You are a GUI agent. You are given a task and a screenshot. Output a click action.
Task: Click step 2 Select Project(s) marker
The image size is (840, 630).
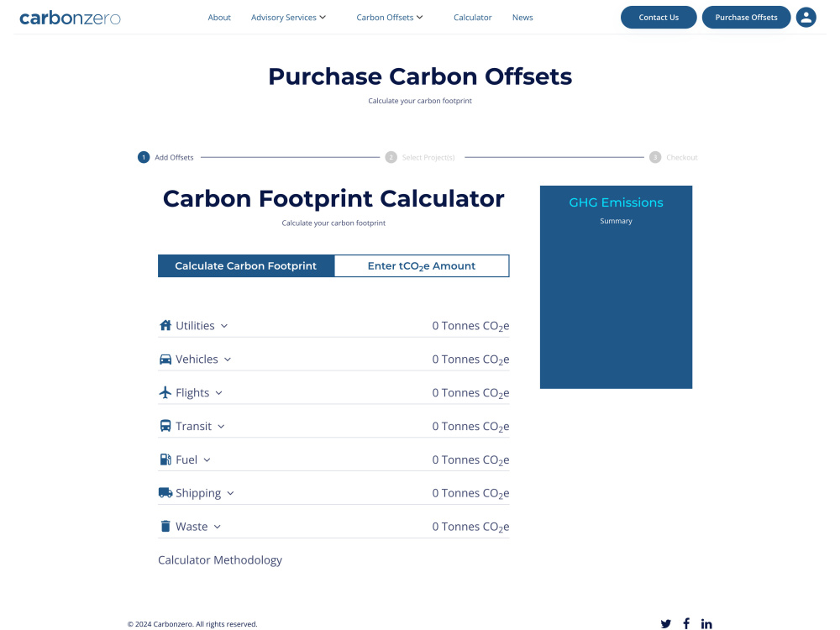pos(391,158)
